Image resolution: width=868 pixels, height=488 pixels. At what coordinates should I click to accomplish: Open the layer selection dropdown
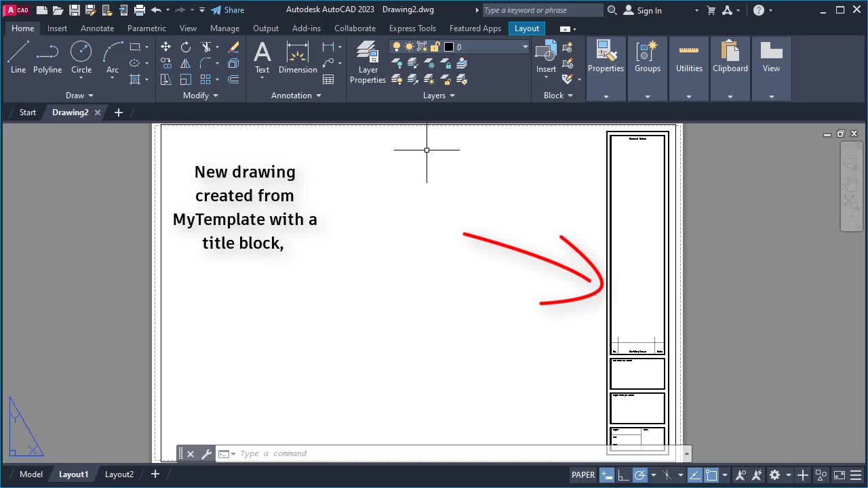coord(524,47)
